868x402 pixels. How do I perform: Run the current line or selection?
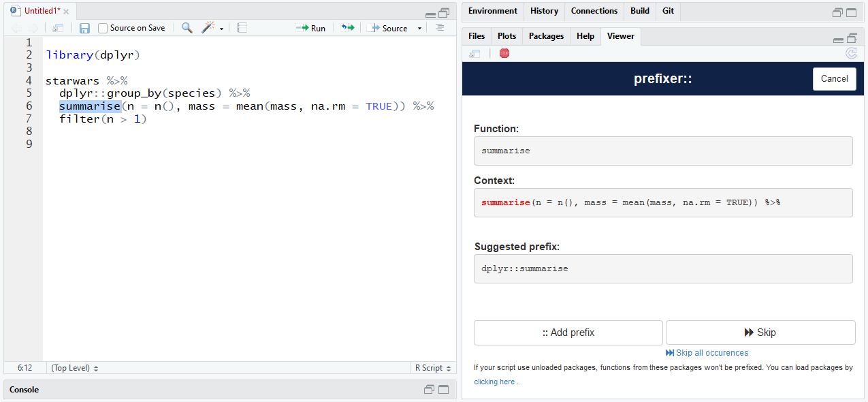310,28
